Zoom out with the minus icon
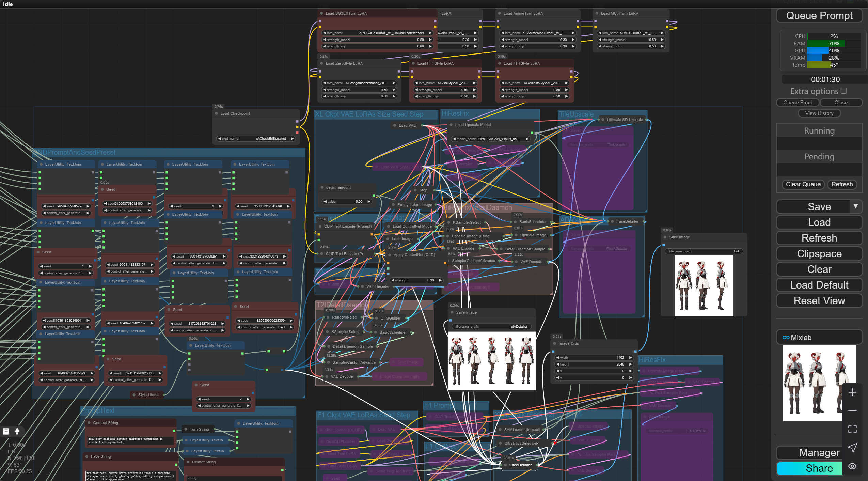The image size is (868, 481). click(852, 411)
